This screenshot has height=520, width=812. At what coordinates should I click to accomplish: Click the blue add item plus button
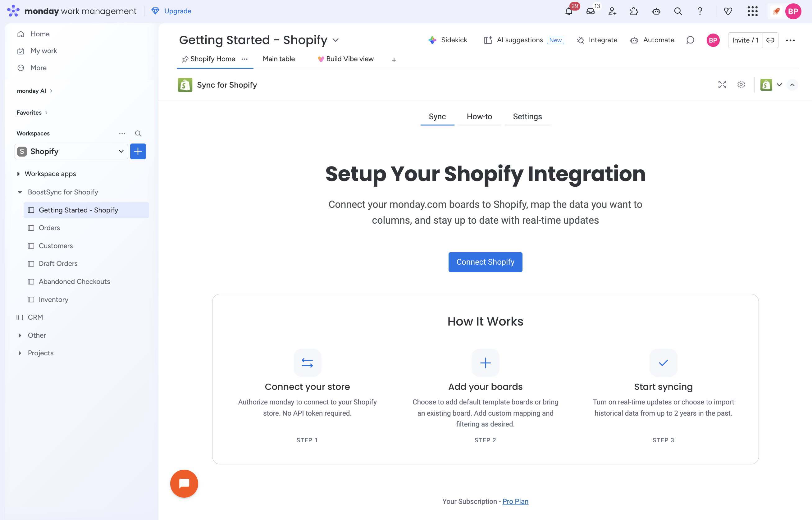click(138, 151)
